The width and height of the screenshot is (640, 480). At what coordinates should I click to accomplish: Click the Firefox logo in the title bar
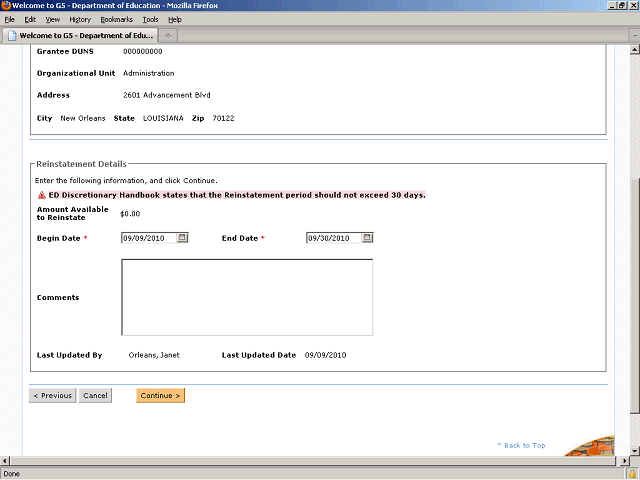(6, 5)
